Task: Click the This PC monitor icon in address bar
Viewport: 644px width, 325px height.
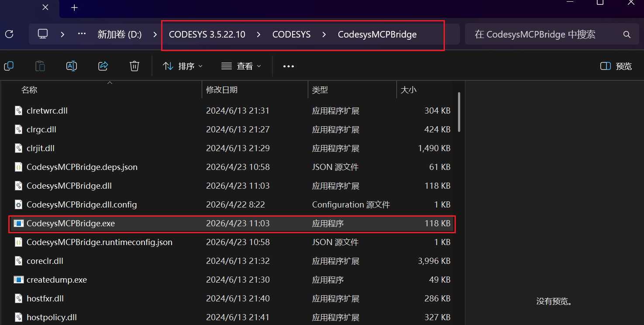Action: click(43, 34)
